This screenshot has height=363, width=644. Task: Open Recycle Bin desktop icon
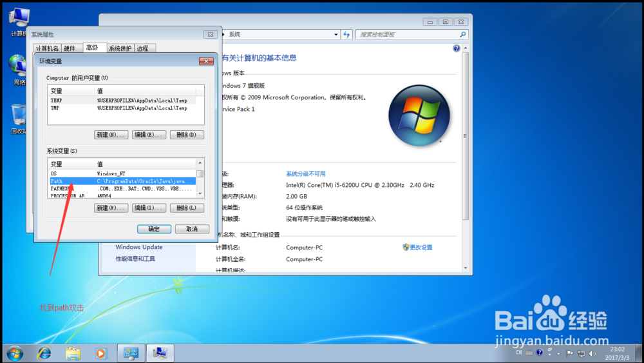click(19, 119)
